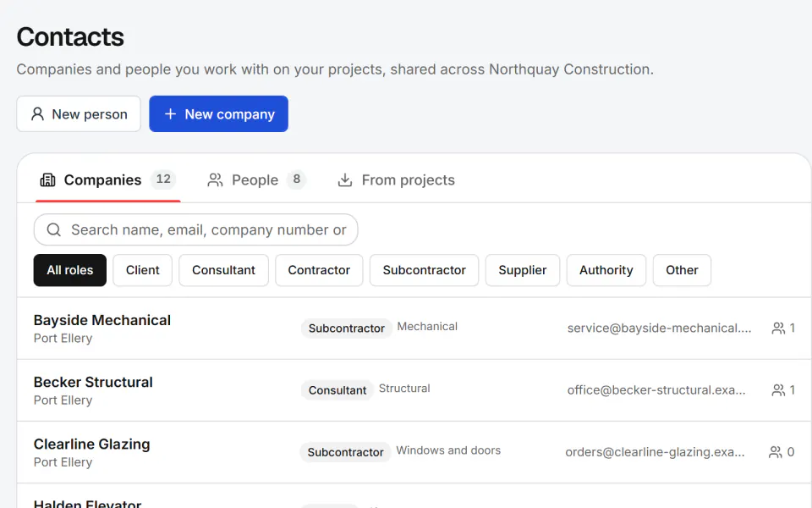Screen dimensions: 812x508
Task: Open the Becker Structural company
Action: (x=414, y=390)
